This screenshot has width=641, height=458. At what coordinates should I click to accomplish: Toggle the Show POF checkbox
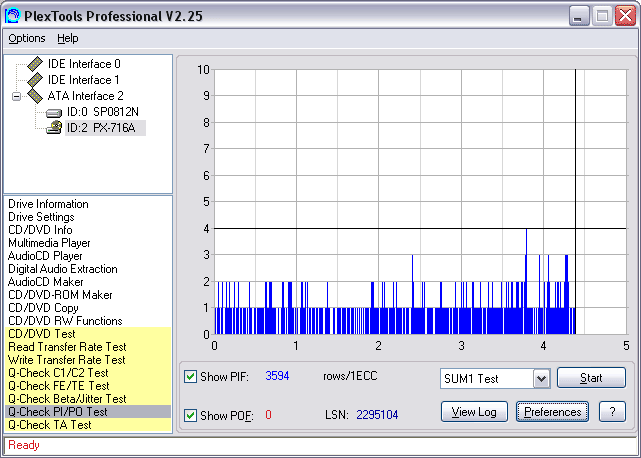pyautogui.click(x=190, y=415)
